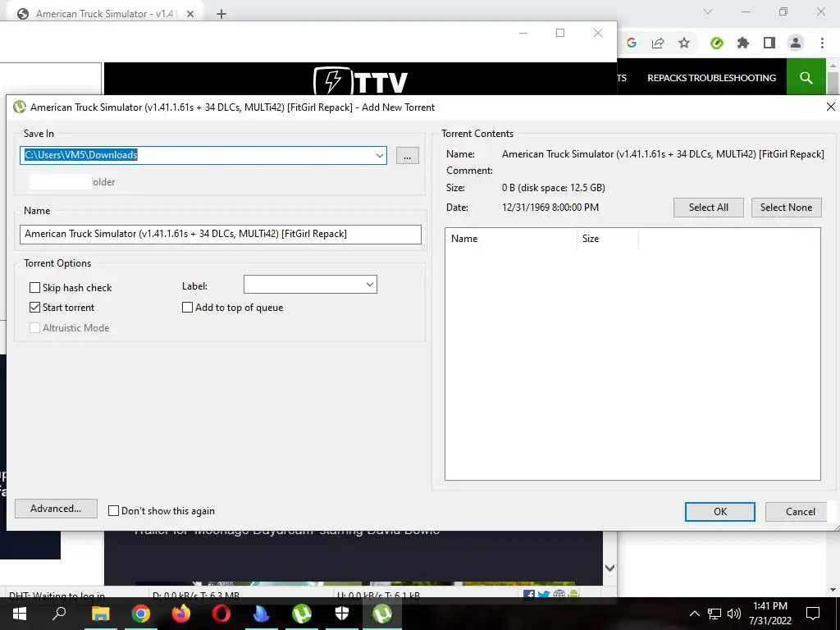Open Windows Start menu
This screenshot has width=840, height=630.
[x=20, y=614]
